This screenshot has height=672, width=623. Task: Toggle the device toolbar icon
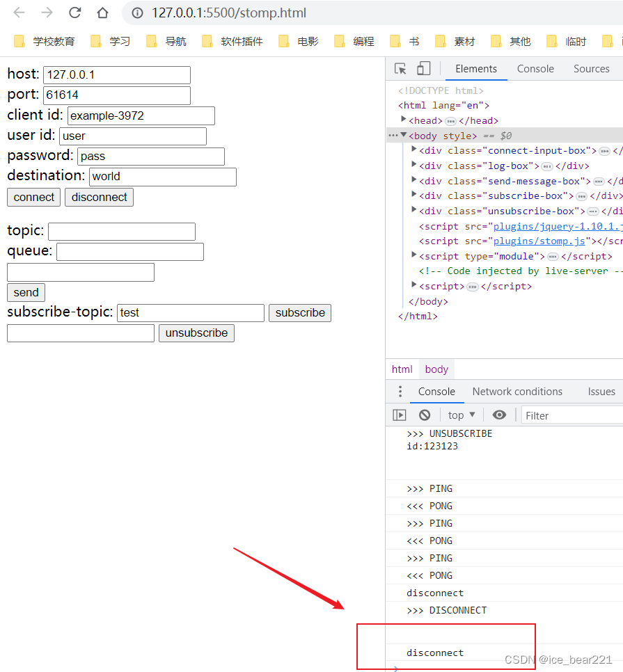click(x=424, y=68)
